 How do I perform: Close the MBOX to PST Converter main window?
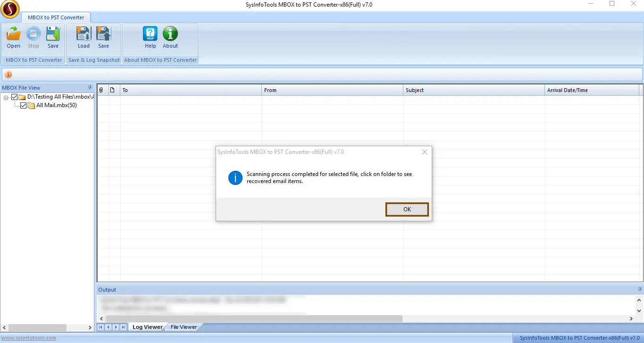click(x=633, y=4)
